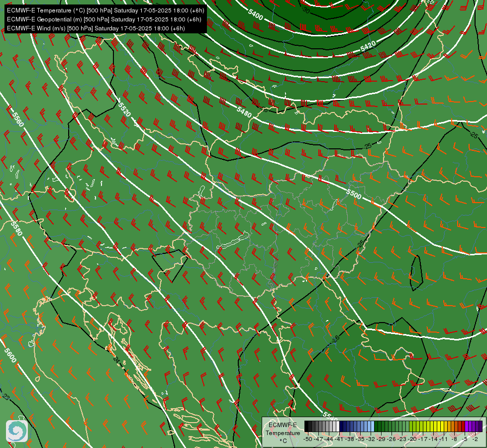
Task: Click the -5 legend scale value
Action: tap(465, 439)
